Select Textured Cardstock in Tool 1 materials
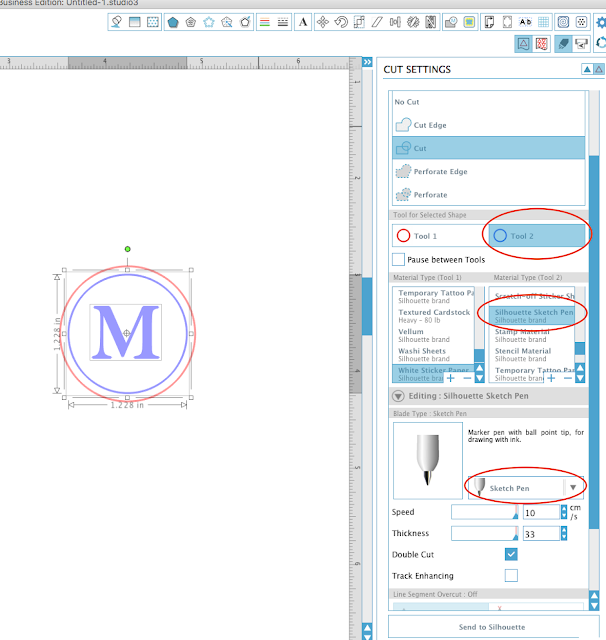 434,316
